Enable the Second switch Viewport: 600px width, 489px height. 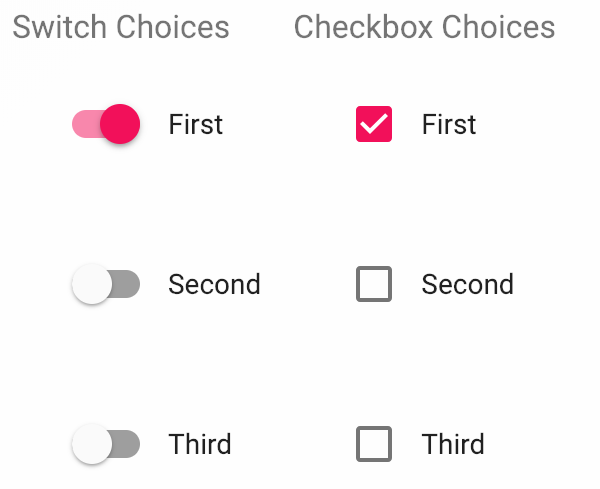pos(106,284)
